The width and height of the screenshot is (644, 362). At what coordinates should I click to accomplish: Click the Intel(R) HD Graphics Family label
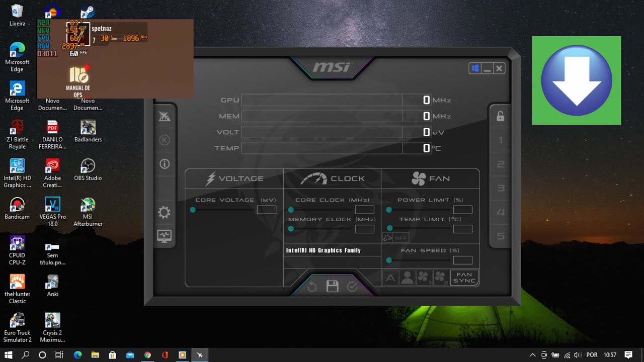coord(324,250)
